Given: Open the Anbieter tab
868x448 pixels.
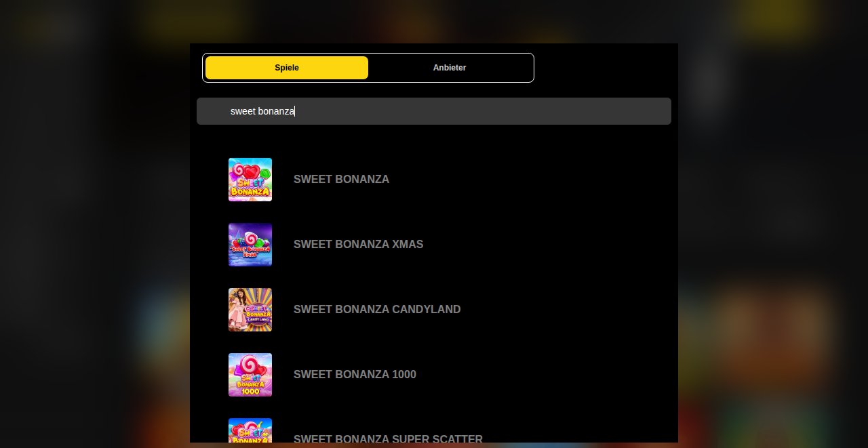Looking at the screenshot, I should click(450, 68).
